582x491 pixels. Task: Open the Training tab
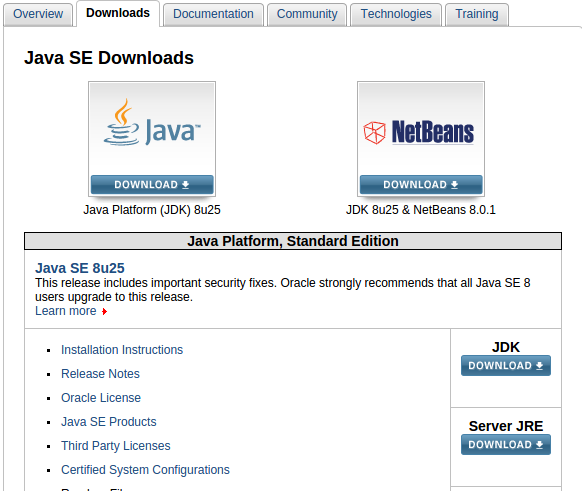[477, 14]
